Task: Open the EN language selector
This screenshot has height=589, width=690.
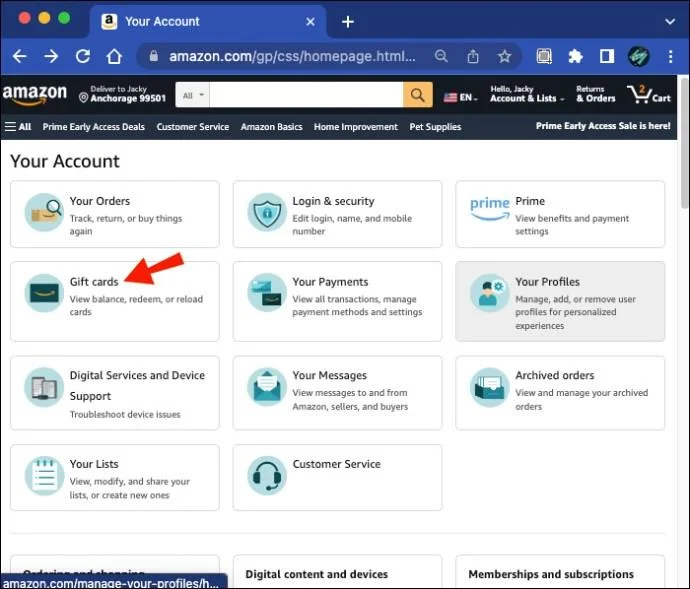Action: 461,97
